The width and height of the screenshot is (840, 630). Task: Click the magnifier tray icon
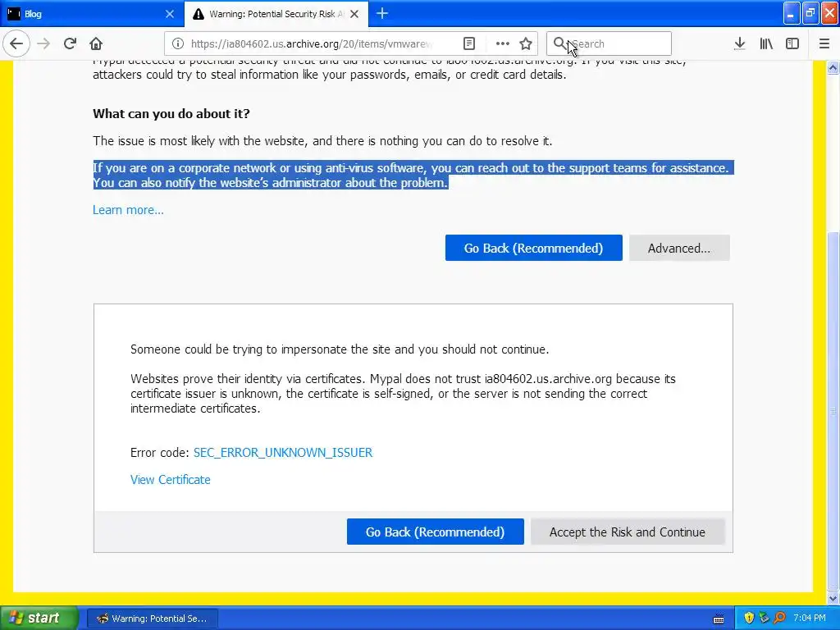tap(780, 619)
